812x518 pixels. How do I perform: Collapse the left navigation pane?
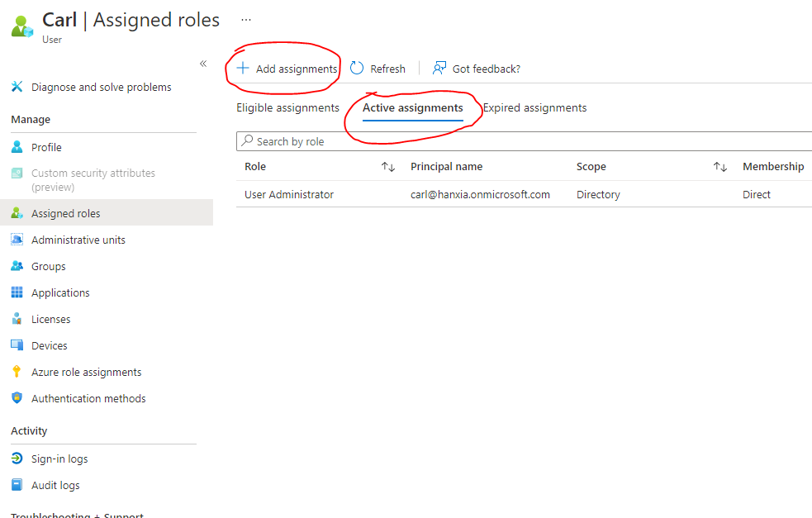tap(203, 63)
